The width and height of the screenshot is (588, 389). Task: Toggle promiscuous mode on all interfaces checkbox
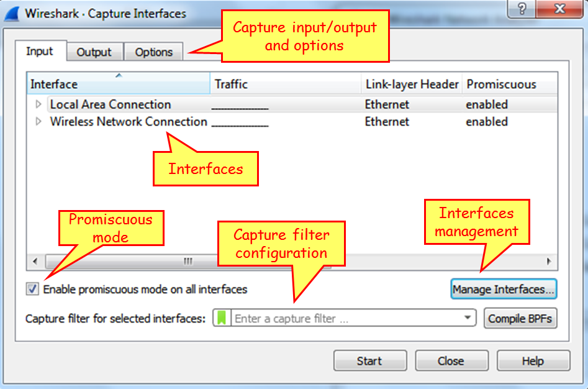(x=32, y=289)
